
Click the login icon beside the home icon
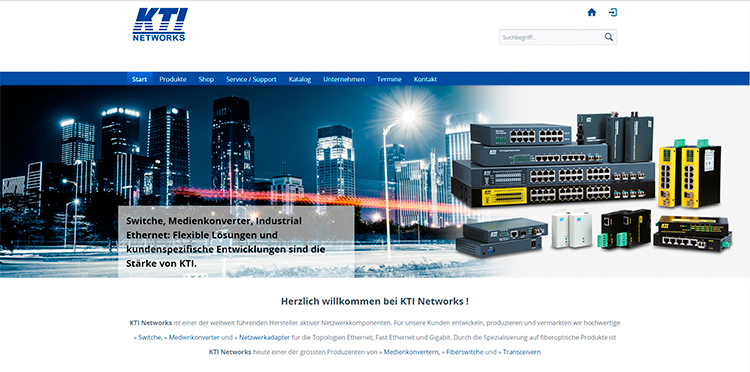click(x=613, y=12)
